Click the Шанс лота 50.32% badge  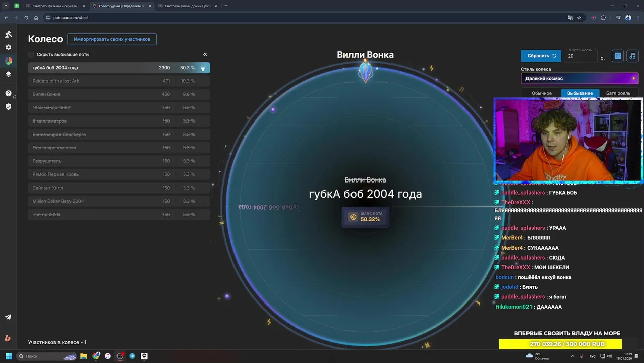click(366, 217)
